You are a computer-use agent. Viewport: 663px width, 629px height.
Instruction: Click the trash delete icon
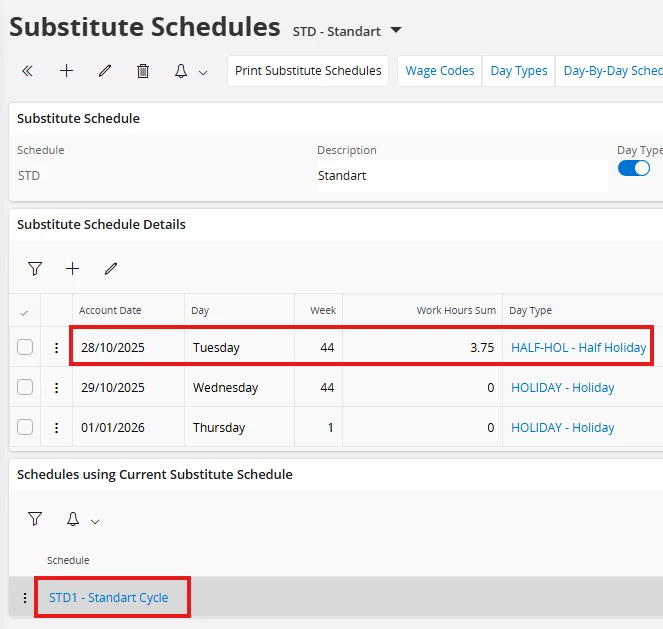tap(143, 71)
